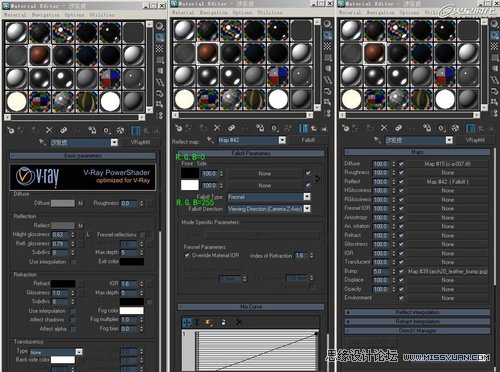Click Material ID Channel icon in left window
The height and width of the screenshot is (372, 500).
(x=106, y=130)
